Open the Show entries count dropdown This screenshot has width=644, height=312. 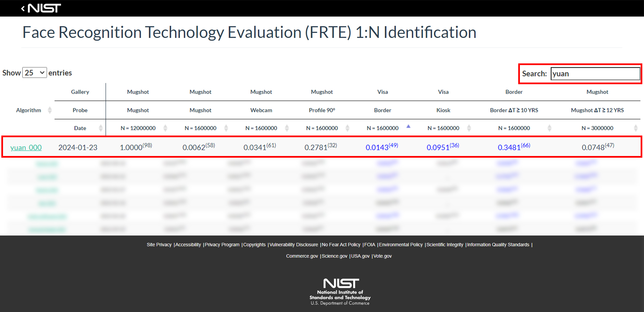tap(35, 72)
